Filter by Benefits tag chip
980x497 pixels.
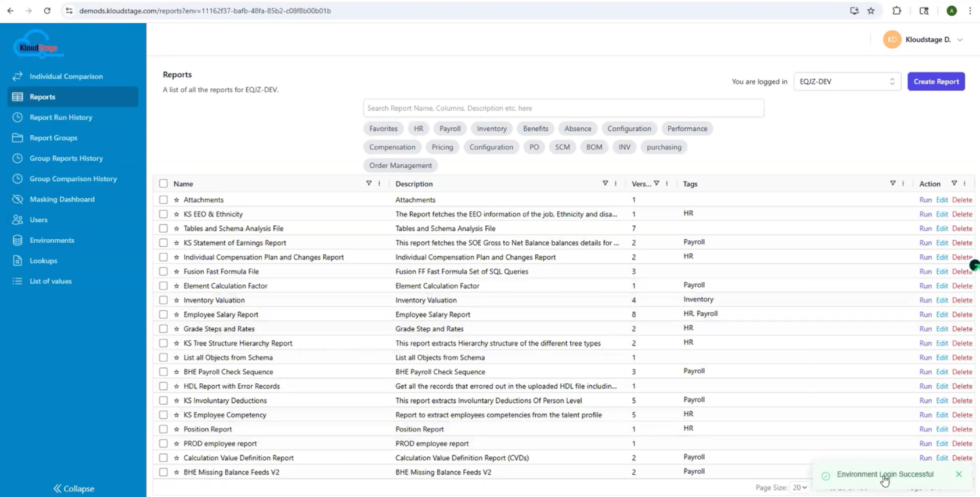pyautogui.click(x=535, y=129)
